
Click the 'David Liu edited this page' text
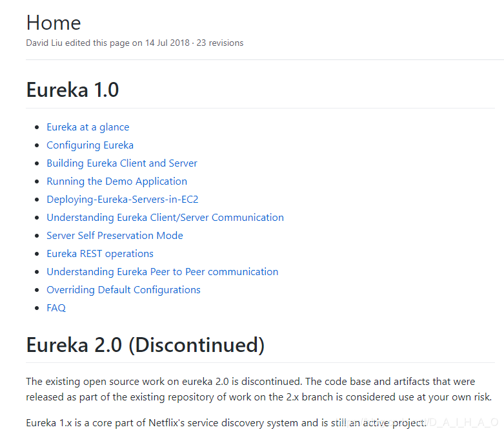point(79,43)
